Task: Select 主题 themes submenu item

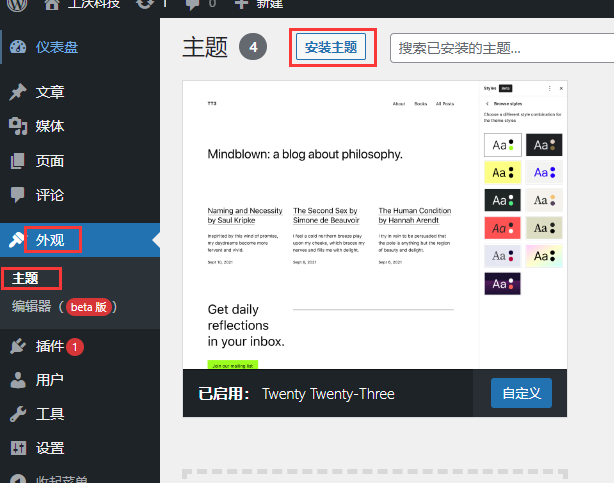Action: click(25, 278)
